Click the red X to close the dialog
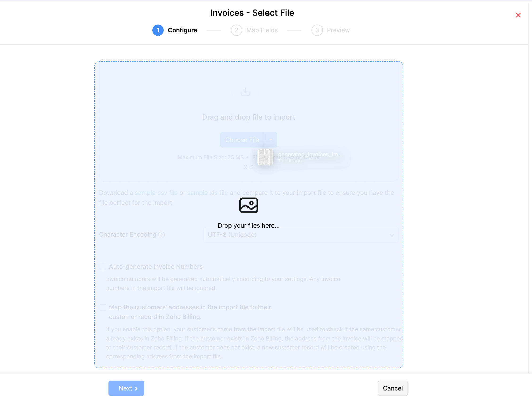 pyautogui.click(x=518, y=15)
